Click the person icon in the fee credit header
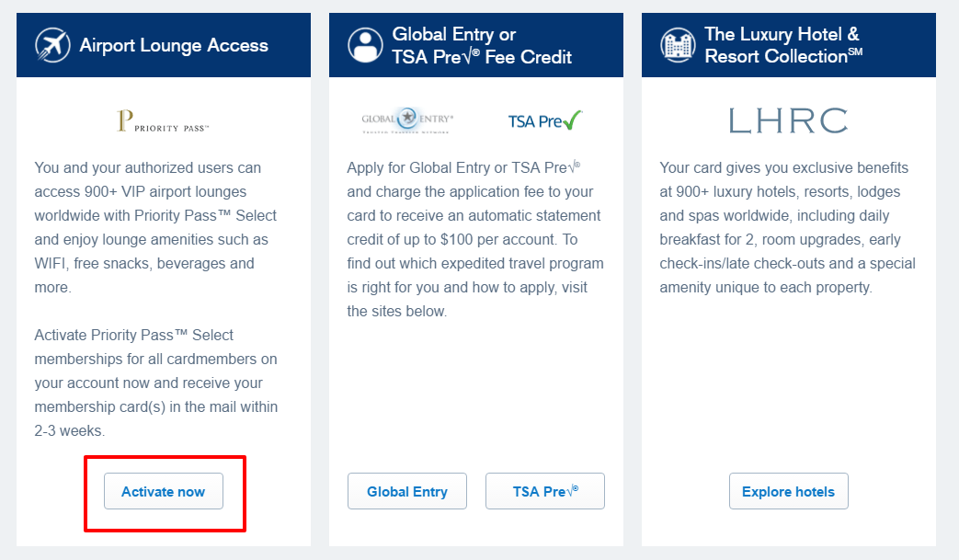The width and height of the screenshot is (959, 560). tap(365, 44)
